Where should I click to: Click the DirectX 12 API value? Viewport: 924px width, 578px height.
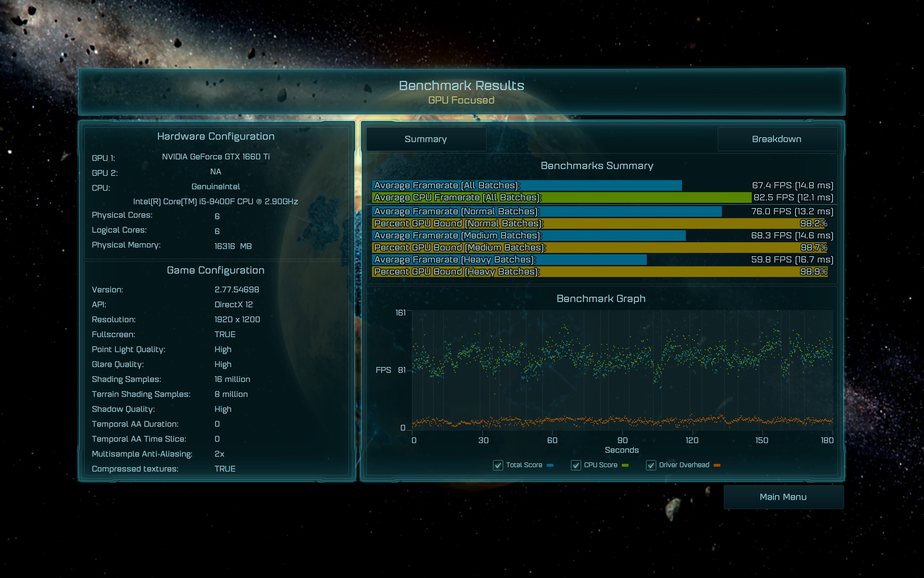pyautogui.click(x=233, y=304)
